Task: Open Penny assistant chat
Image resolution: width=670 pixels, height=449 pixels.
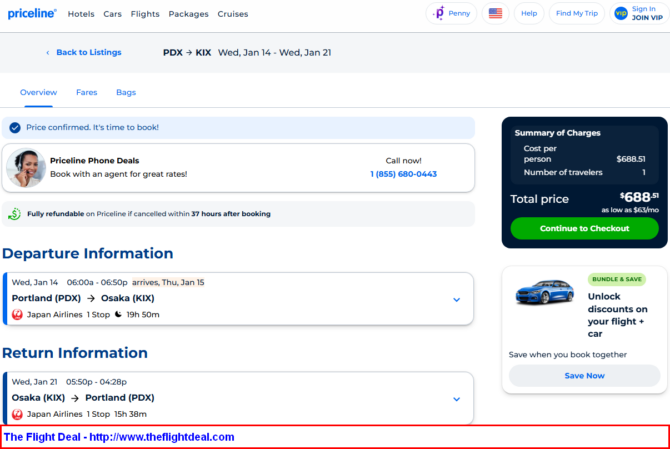Action: point(451,14)
